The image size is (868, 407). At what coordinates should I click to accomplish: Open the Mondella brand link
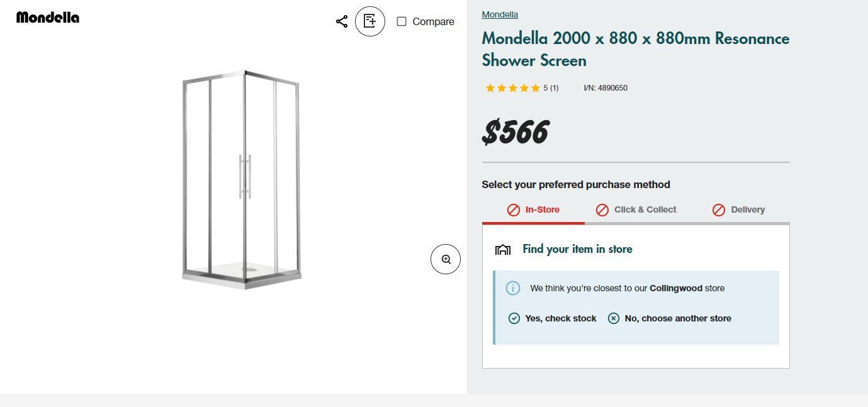tap(500, 14)
